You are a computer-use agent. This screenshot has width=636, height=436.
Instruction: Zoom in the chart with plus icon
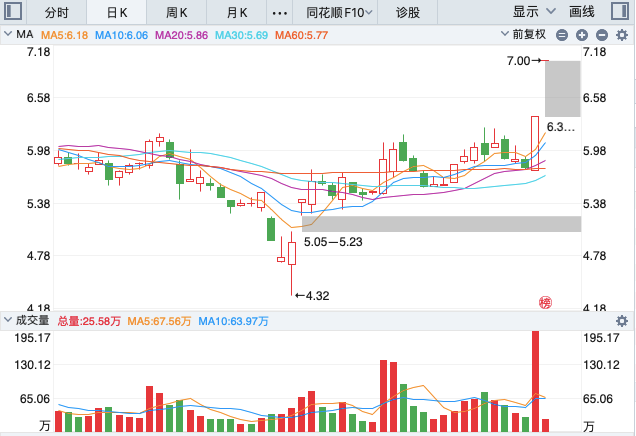point(582,35)
